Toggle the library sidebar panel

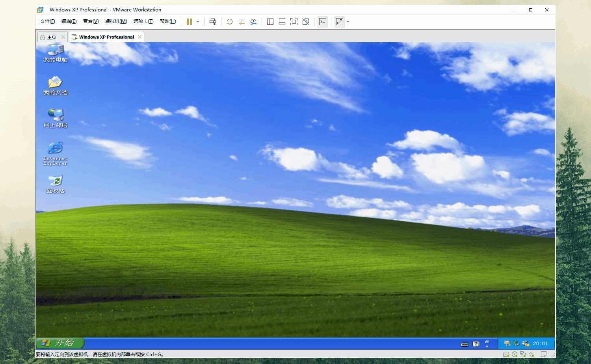click(270, 22)
